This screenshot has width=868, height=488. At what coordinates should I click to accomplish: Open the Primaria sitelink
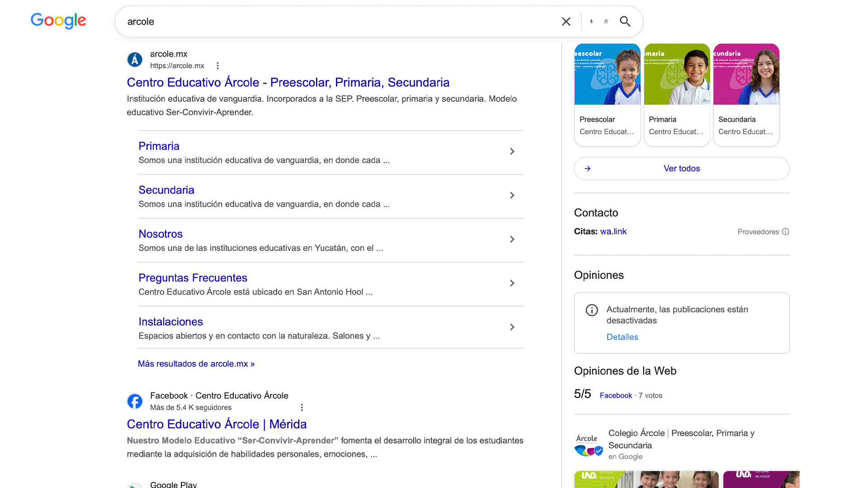159,146
